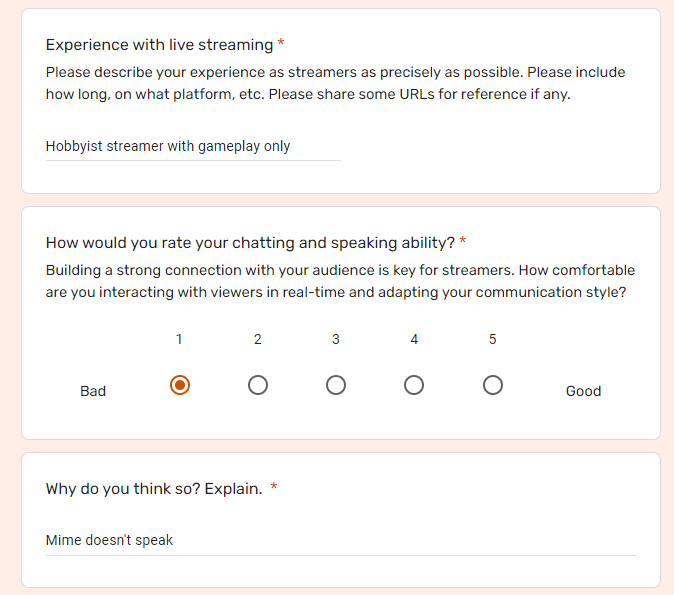Click the description about connection with your audience
Screen dimensions: 674x595
coord(340,281)
